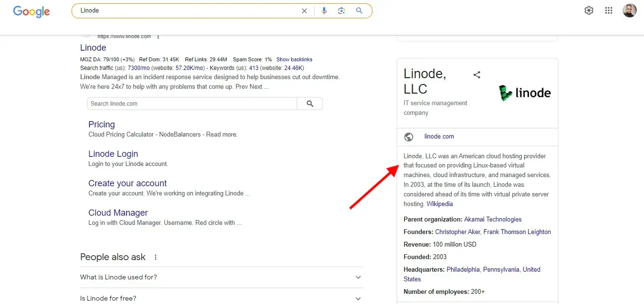Image resolution: width=644 pixels, height=304 pixels.
Task: Open the Pricing sitelink
Action: coord(101,124)
